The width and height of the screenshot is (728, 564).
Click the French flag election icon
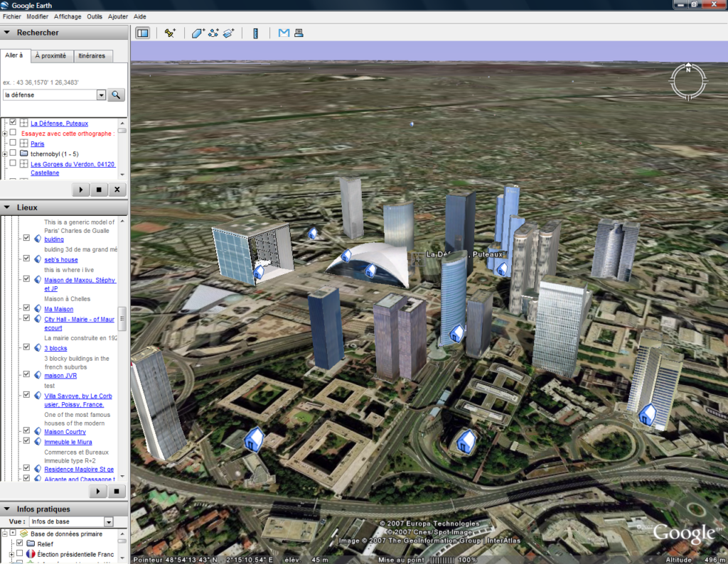pyautogui.click(x=31, y=554)
